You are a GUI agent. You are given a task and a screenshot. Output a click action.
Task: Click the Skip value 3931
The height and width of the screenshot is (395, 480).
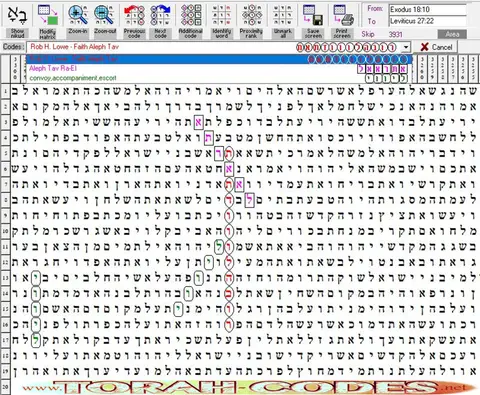point(395,34)
